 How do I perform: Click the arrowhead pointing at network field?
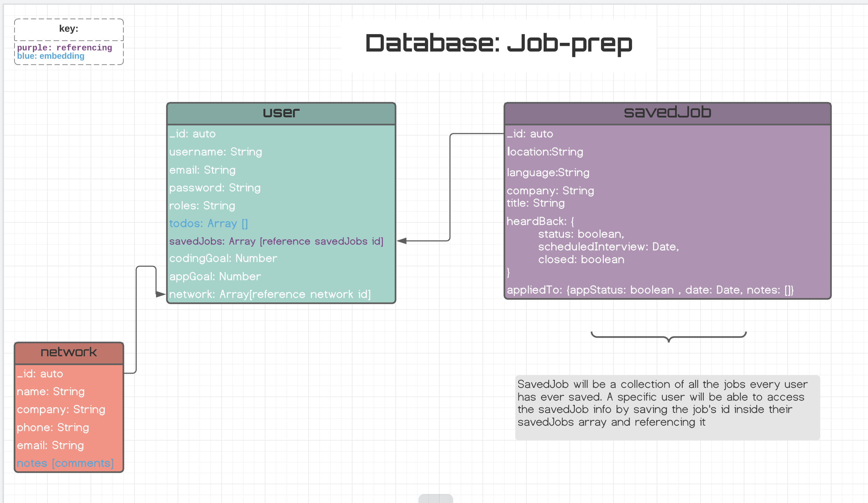[x=160, y=294]
